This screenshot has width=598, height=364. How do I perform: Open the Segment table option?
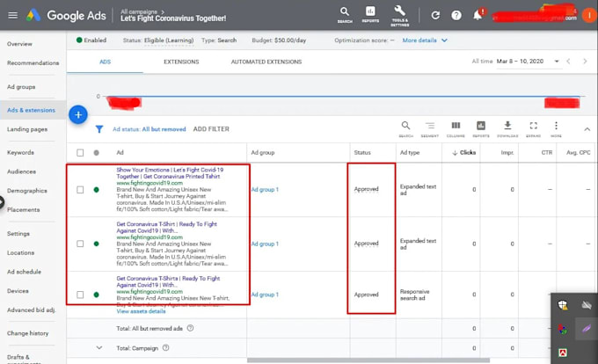(430, 129)
